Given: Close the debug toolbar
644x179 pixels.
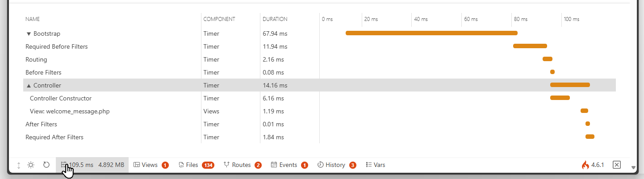Looking at the screenshot, I should coord(617,165).
